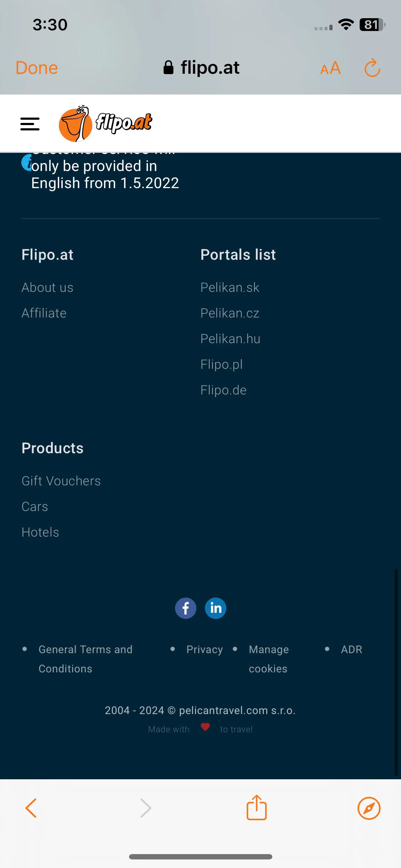Tap the reload page icon
This screenshot has width=401, height=868.
[x=372, y=68]
